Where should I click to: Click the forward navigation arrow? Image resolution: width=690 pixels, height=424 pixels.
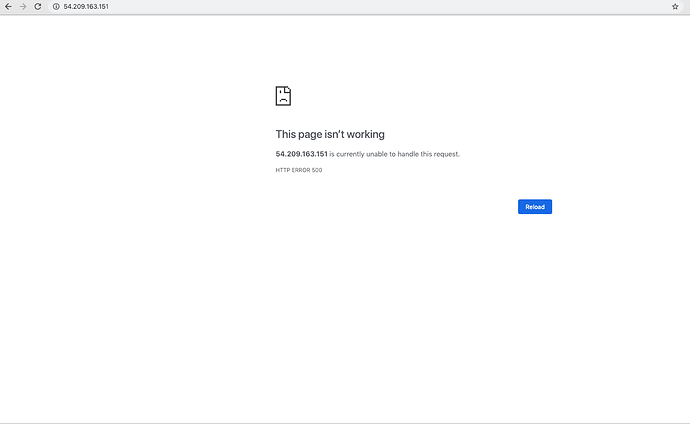[x=23, y=7]
